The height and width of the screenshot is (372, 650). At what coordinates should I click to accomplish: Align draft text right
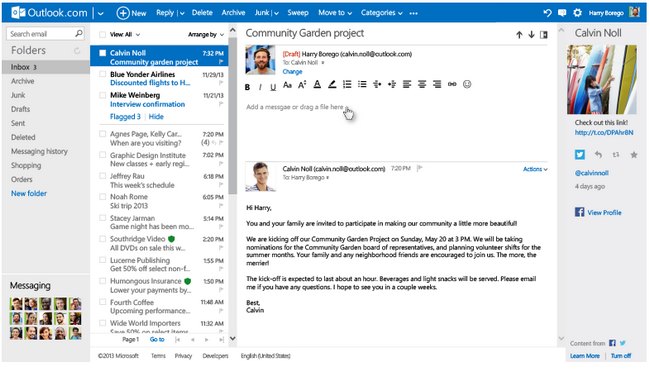(x=437, y=85)
